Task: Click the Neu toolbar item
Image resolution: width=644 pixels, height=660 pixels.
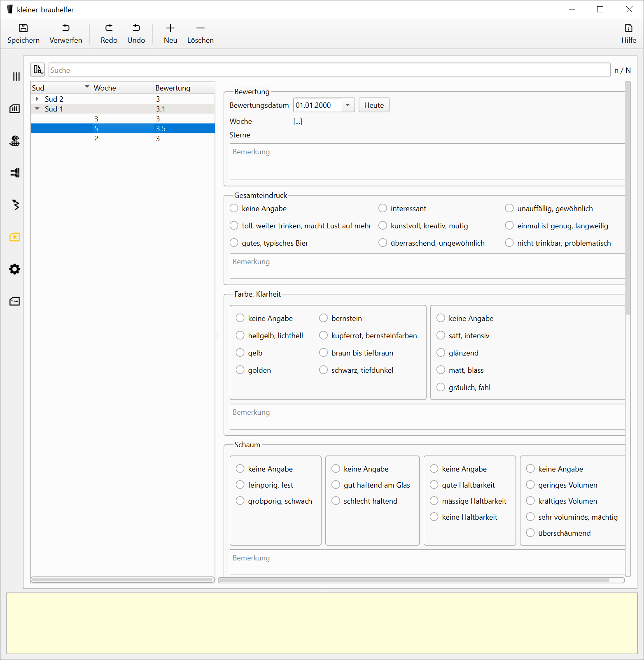Action: (170, 33)
